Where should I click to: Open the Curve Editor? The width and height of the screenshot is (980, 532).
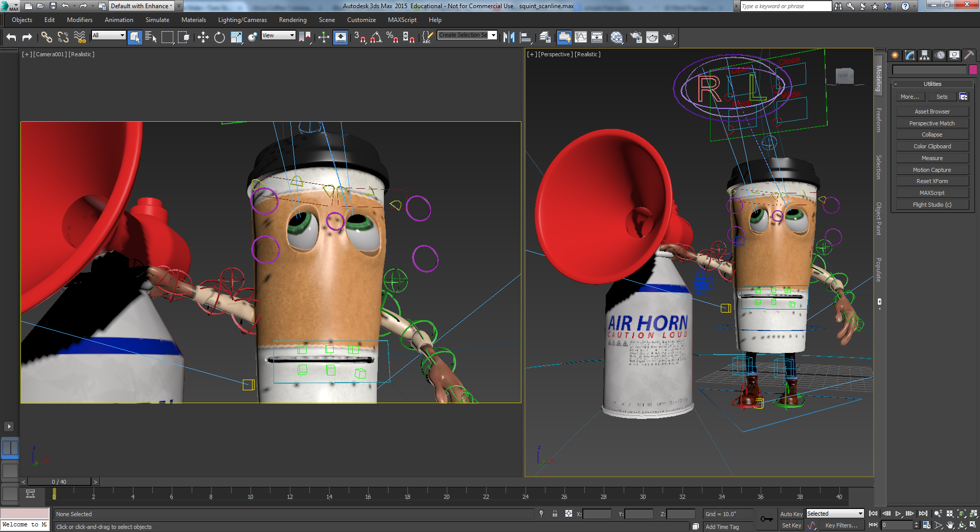581,37
